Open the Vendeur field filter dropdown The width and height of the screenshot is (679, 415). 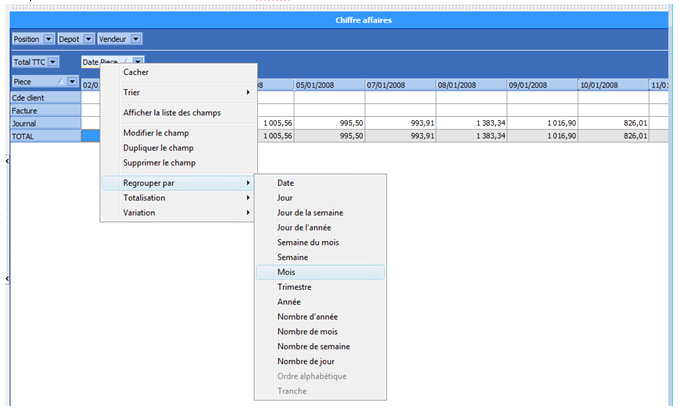tap(136, 39)
